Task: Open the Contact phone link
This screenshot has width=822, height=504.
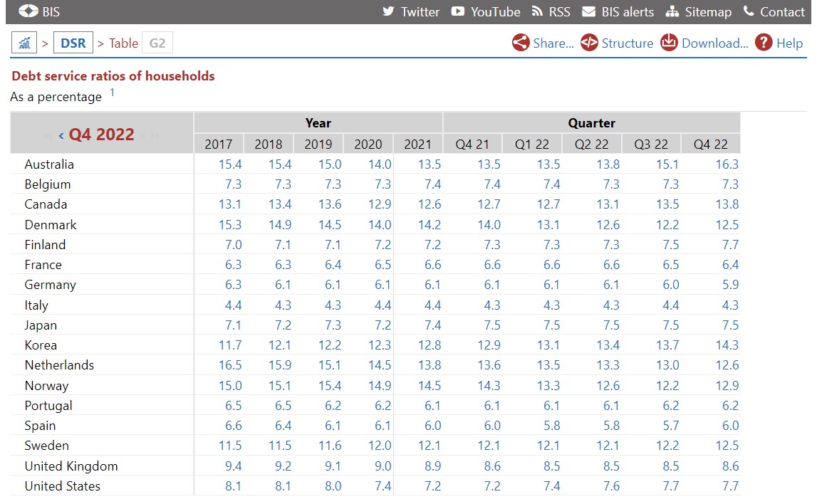Action: click(x=774, y=12)
